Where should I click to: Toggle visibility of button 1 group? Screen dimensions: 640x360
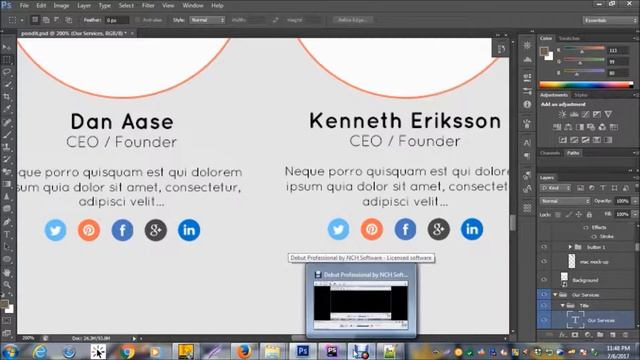tap(544, 247)
